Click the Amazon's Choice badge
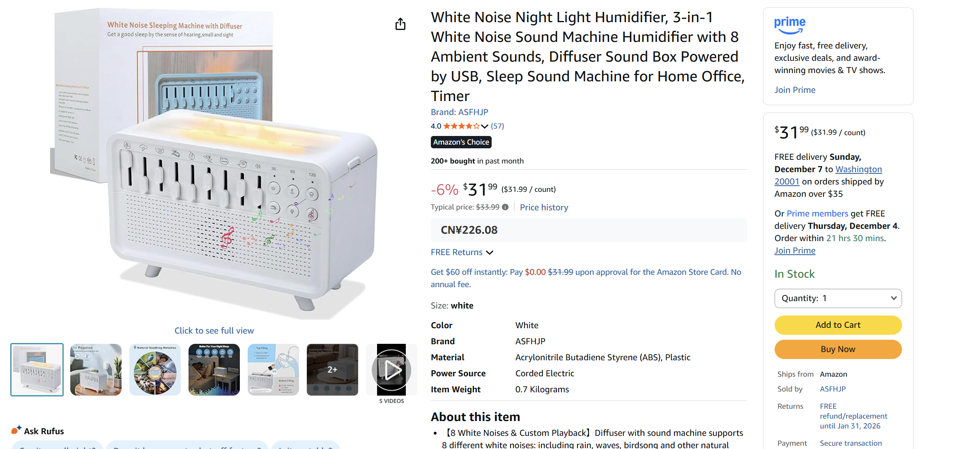The image size is (980, 449). tap(461, 142)
